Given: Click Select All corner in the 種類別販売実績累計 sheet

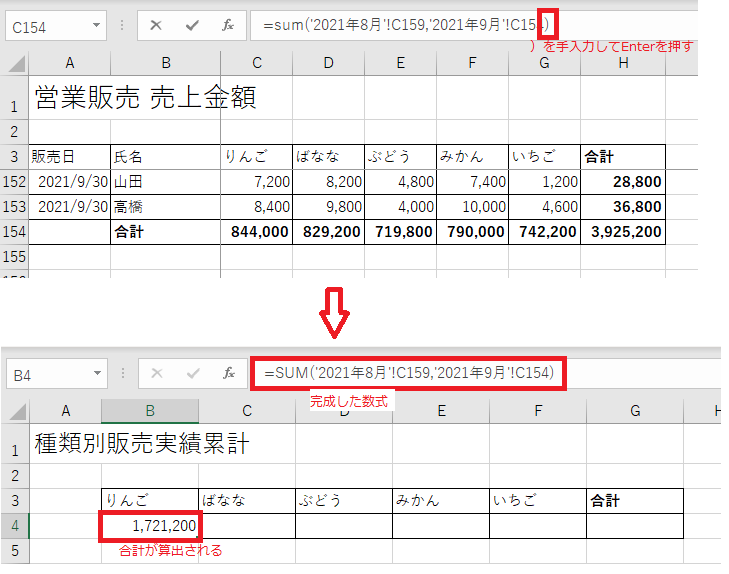Looking at the screenshot, I should 16,411.
